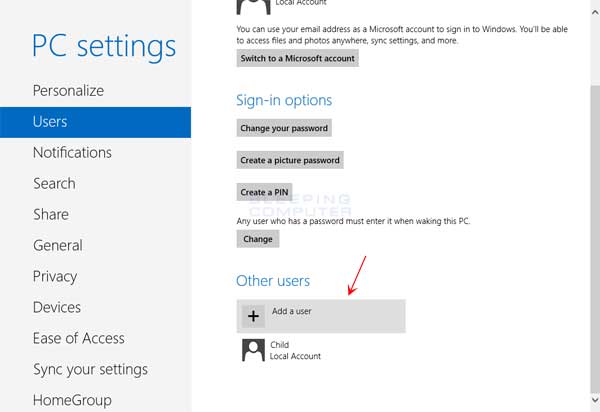The width and height of the screenshot is (600, 412).
Task: Click the plus icon to add a user
Action: pos(253,316)
